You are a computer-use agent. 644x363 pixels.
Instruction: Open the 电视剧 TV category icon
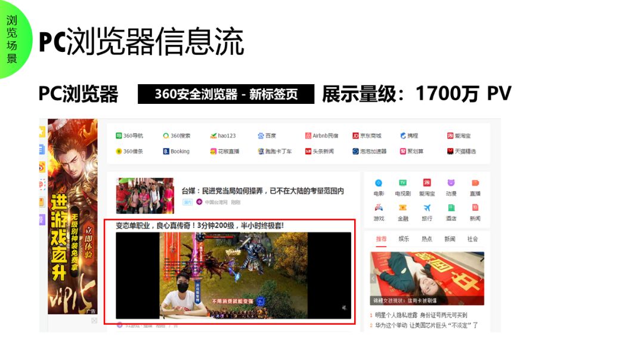coord(402,183)
